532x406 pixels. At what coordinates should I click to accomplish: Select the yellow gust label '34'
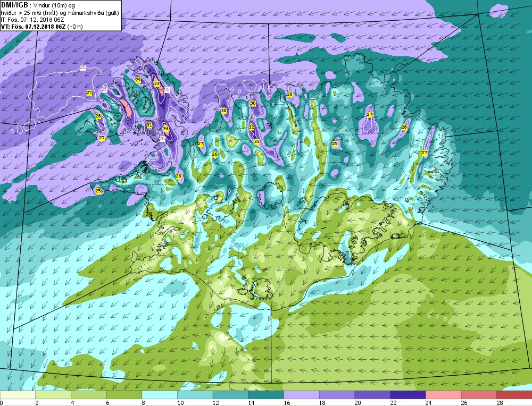click(x=165, y=129)
